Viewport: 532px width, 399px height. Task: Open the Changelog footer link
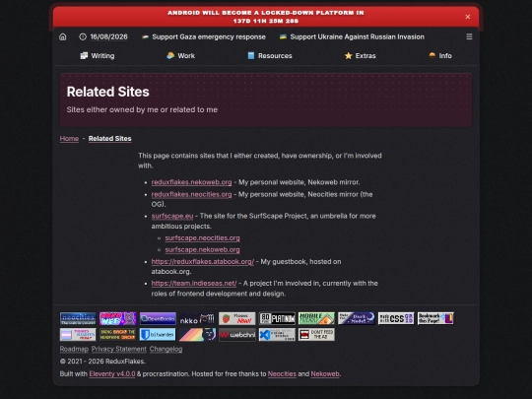click(x=166, y=349)
